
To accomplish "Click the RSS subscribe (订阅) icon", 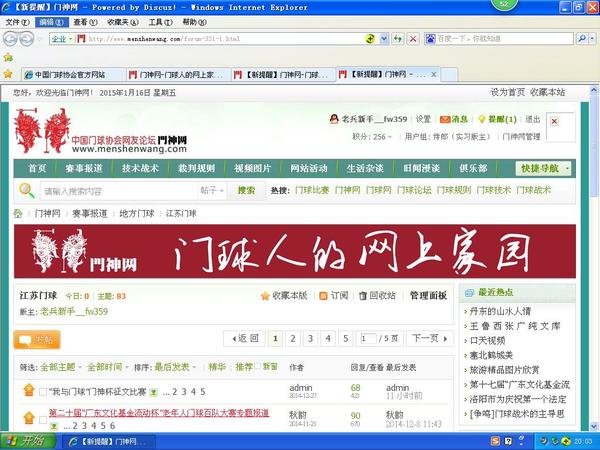I will click(324, 296).
